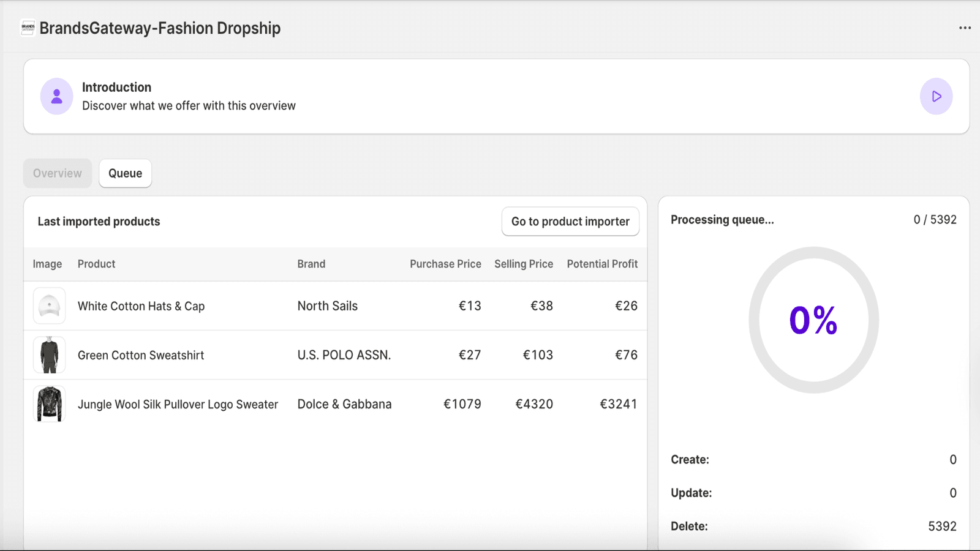The width and height of the screenshot is (980, 551).
Task: Sort by the Selling Price column
Action: (524, 264)
